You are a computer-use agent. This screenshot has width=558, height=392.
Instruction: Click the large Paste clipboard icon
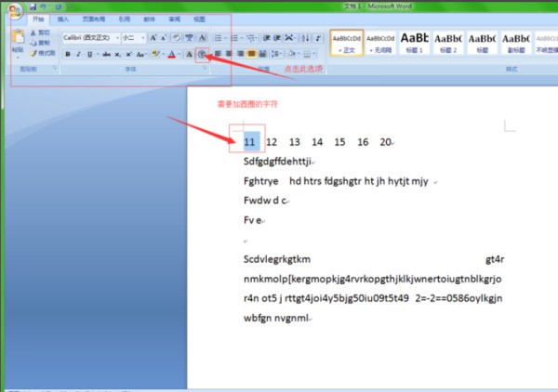pyautogui.click(x=19, y=36)
